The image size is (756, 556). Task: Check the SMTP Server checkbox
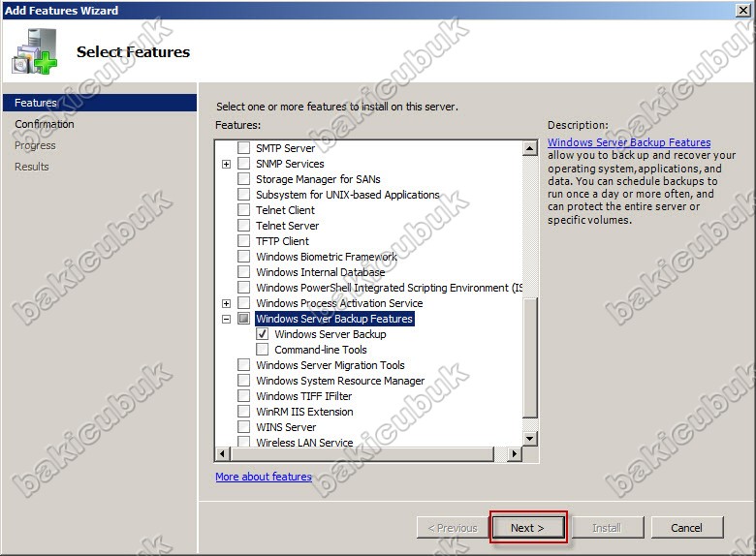(244, 148)
